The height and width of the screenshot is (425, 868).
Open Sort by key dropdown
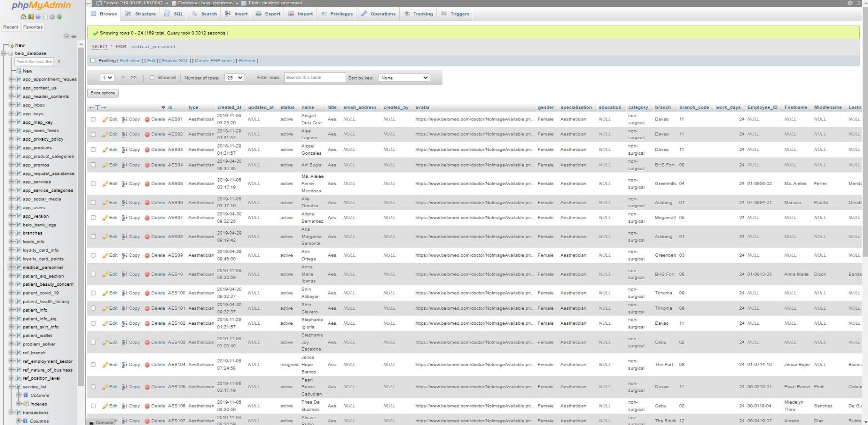(x=404, y=78)
